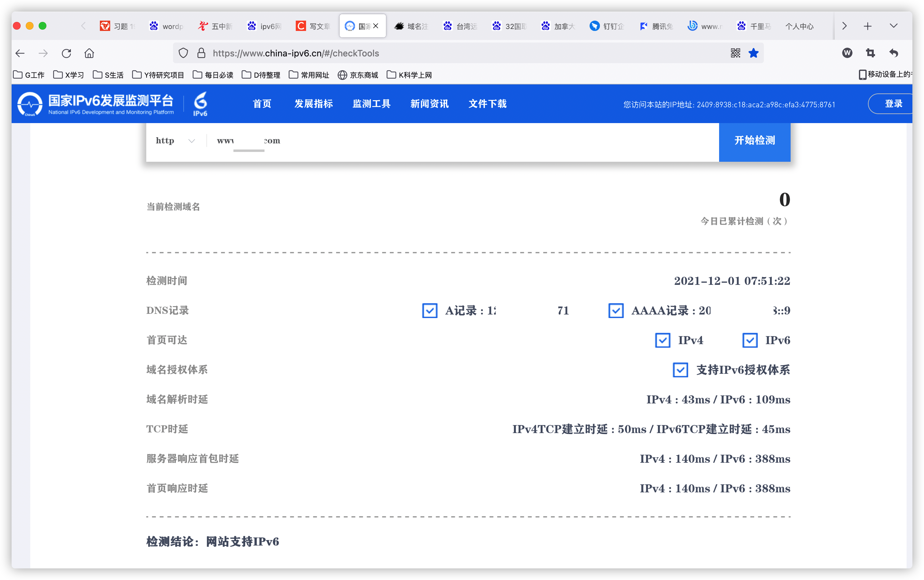The width and height of the screenshot is (924, 580).
Task: Open the http protocol dropdown
Action: 175,141
